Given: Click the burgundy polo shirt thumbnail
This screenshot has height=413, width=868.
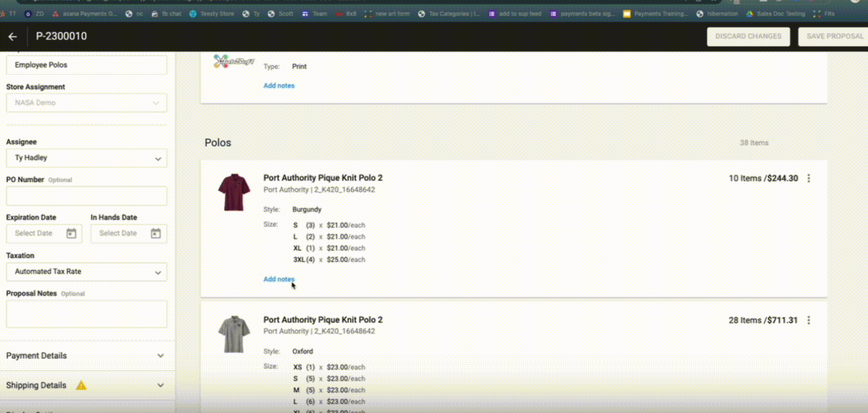Looking at the screenshot, I should point(234,192).
